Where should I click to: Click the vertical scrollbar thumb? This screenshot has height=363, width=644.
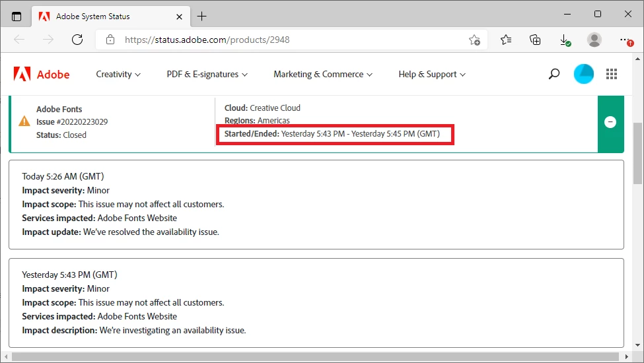(637, 153)
